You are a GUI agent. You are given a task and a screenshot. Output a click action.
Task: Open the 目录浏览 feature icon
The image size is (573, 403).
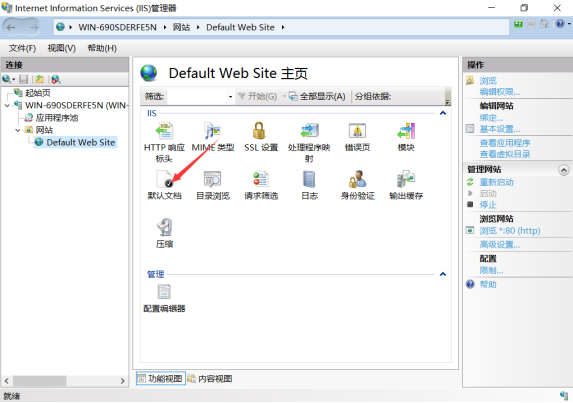[213, 179]
